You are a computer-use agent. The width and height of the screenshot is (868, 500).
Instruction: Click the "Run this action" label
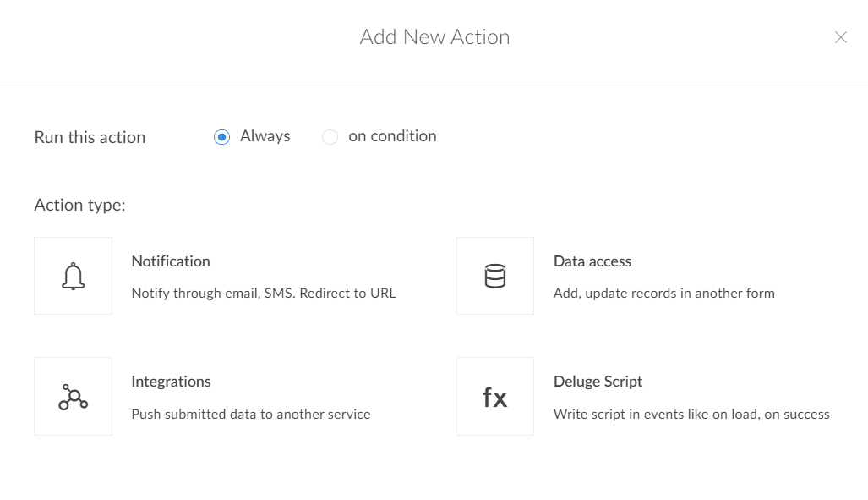(90, 137)
